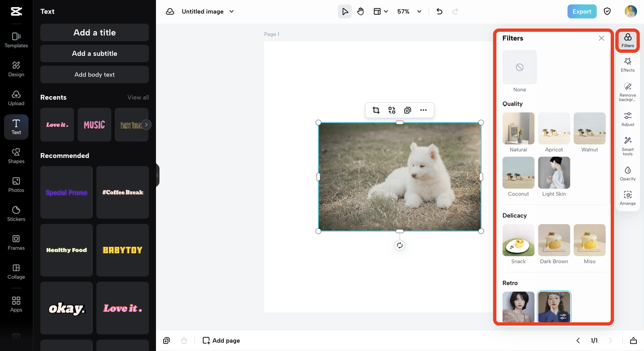Apply the Healthy Food text preset
Image resolution: width=644 pixels, height=351 pixels.
66,250
